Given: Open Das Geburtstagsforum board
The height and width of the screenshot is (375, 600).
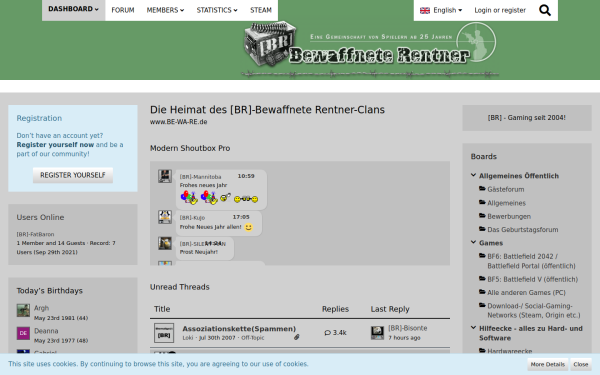Looking at the screenshot, I should coord(523,230).
